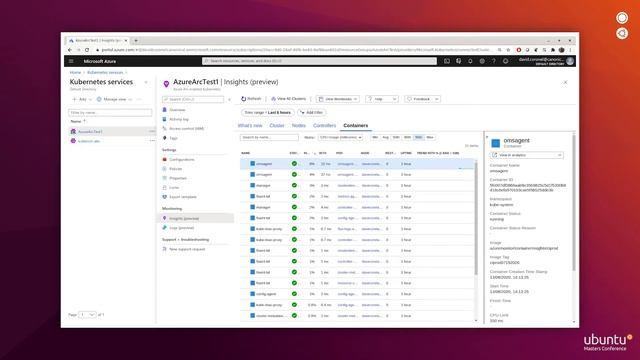The image size is (640, 360).
Task: Go back using the browser back arrow
Action: pyautogui.click(x=70, y=50)
